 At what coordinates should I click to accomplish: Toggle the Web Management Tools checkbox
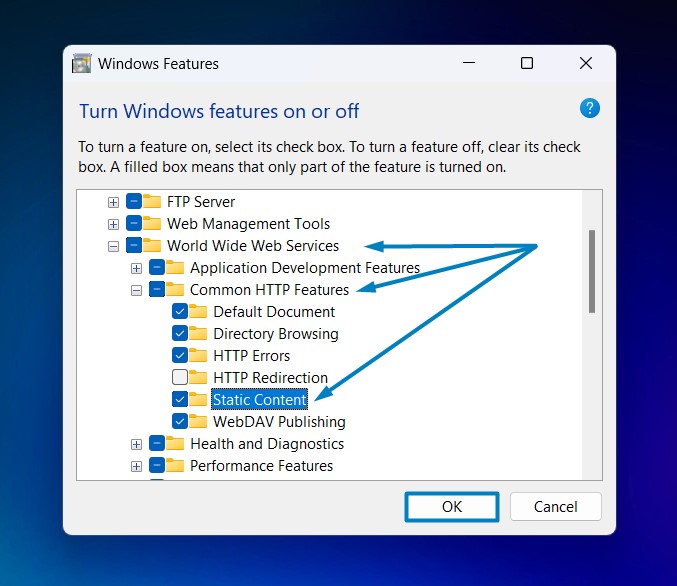134,223
